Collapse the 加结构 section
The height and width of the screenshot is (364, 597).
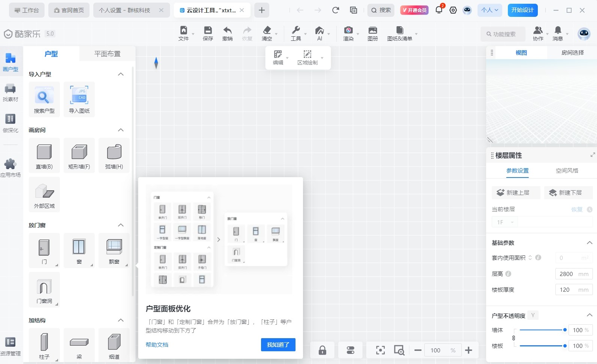coord(121,320)
